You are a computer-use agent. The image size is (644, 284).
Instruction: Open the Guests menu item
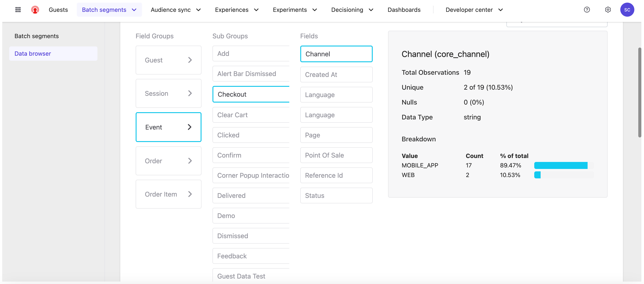click(x=58, y=10)
